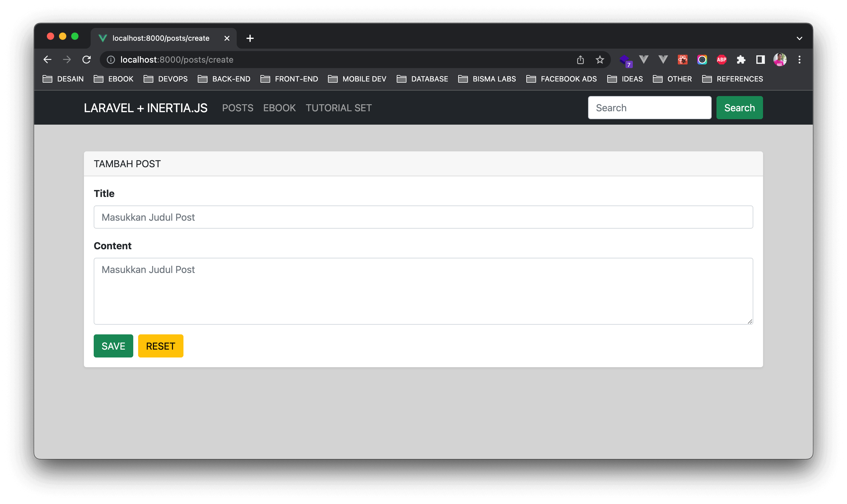Bookmark page with star icon
847x504 pixels.
click(600, 60)
